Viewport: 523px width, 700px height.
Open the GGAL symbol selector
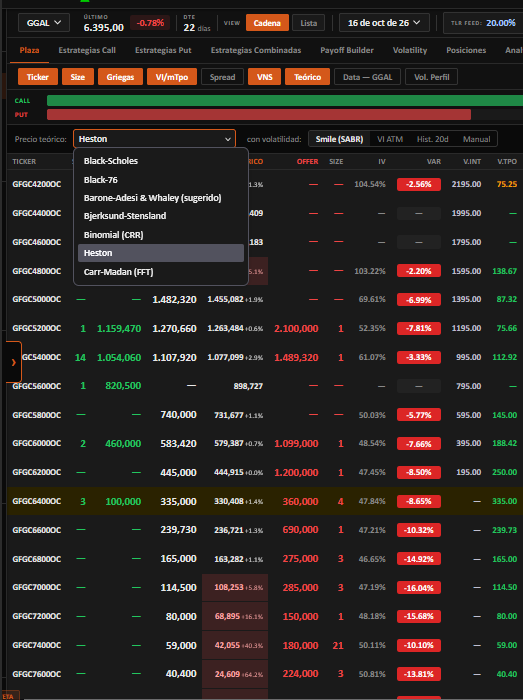pos(44,23)
